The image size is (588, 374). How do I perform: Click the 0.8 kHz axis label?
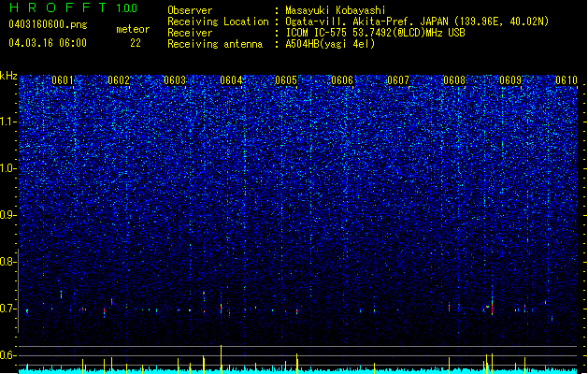point(8,262)
